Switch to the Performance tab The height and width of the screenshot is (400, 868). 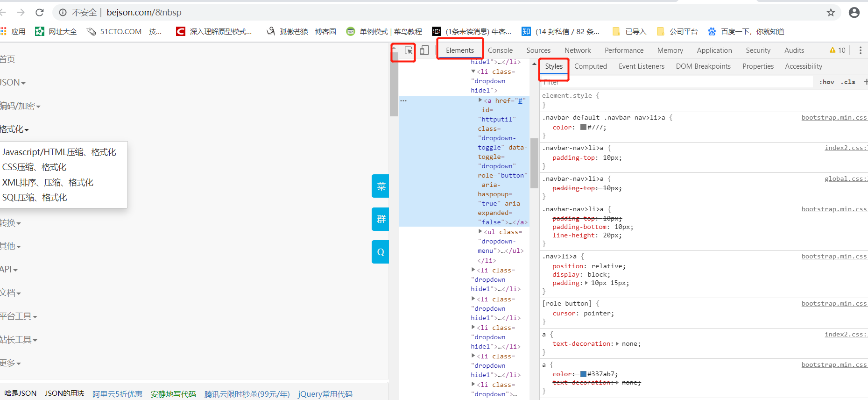[x=624, y=50]
